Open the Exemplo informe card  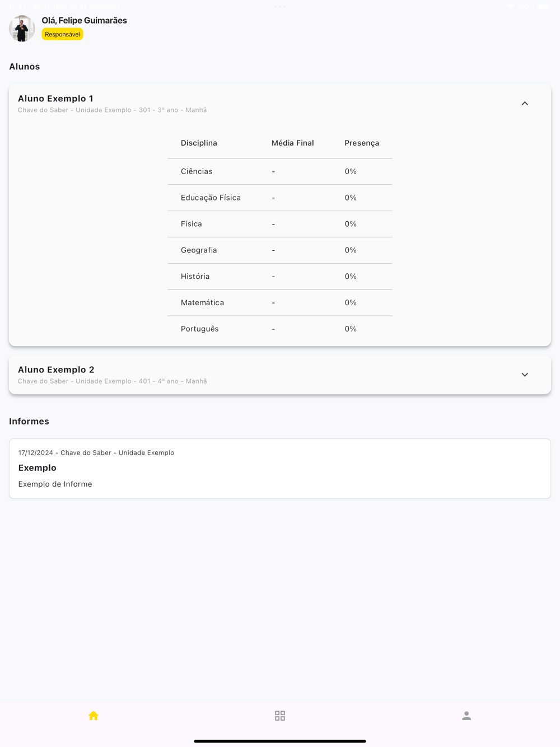280,468
